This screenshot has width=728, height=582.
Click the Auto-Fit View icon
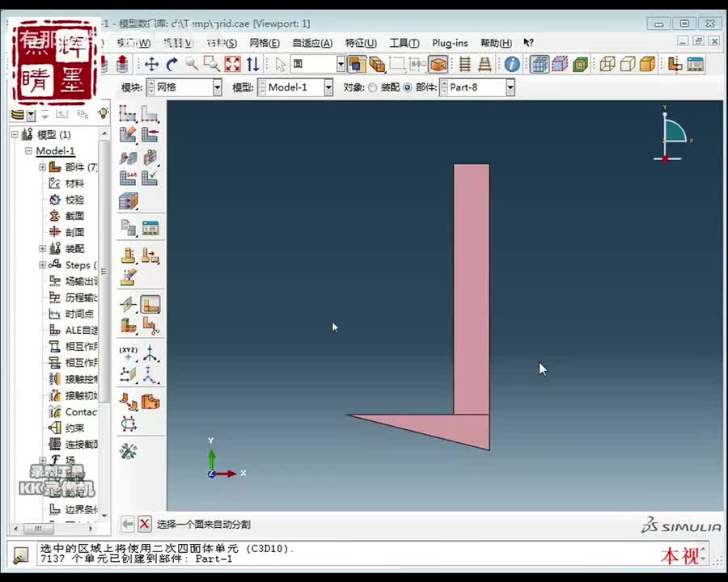(233, 64)
